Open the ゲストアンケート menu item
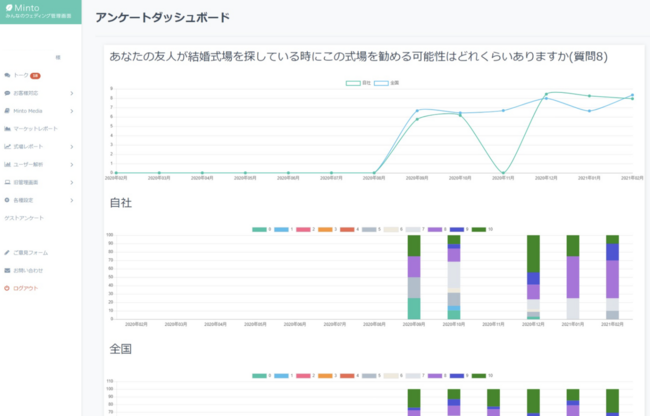 24,217
